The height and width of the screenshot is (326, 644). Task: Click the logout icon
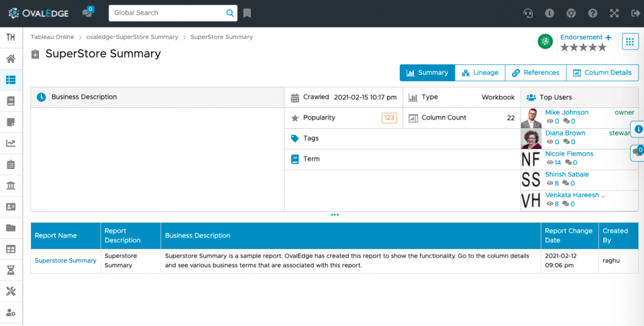635,13
